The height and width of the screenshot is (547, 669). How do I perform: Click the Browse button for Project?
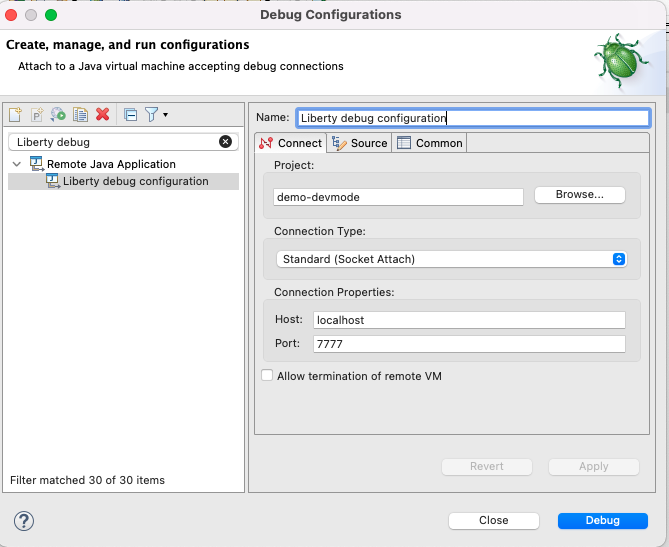coord(580,195)
